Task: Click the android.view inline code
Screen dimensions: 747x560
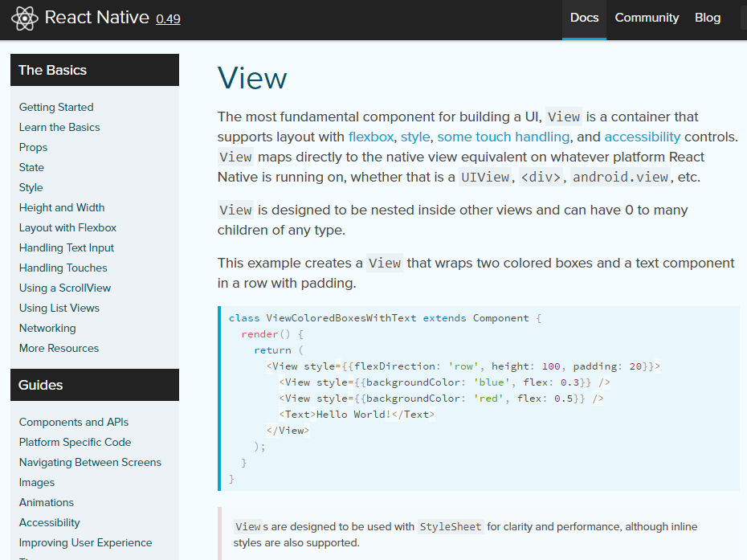Action: 620,178
